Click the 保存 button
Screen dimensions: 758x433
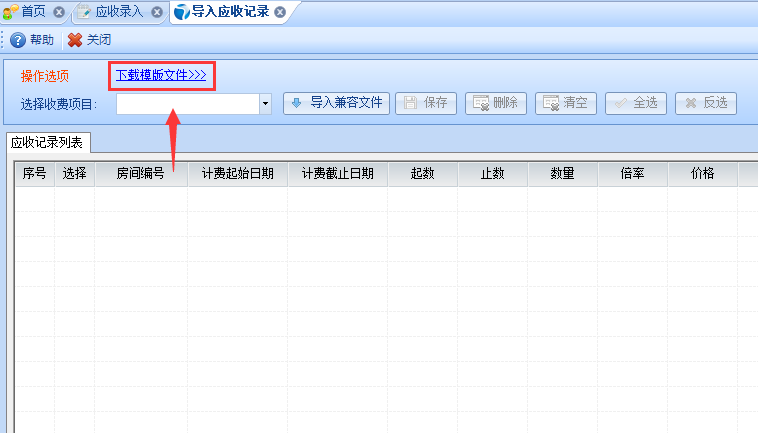(x=426, y=103)
